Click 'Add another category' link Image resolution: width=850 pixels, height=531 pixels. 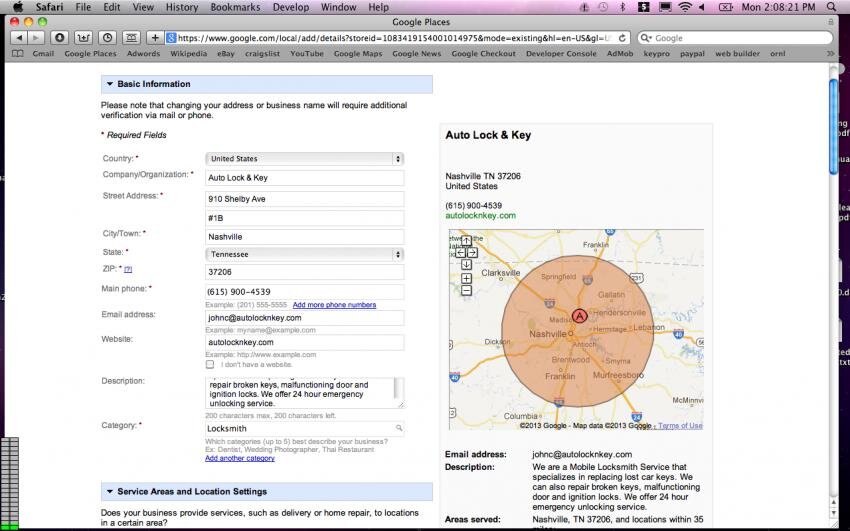240,458
